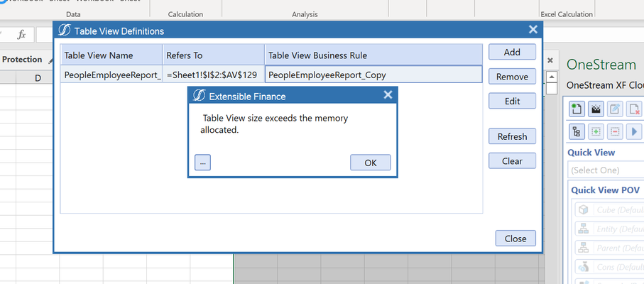The image size is (644, 284).
Task: Select the Parent POV field
Action: point(608,248)
